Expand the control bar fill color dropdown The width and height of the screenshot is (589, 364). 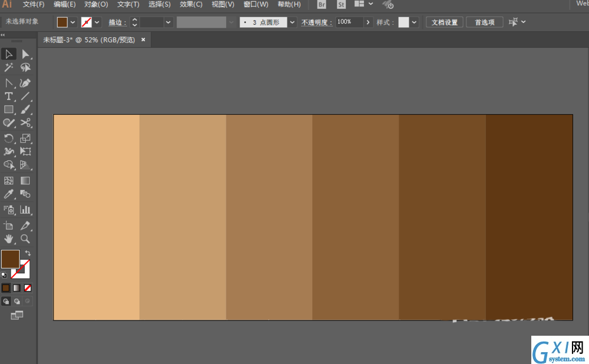coord(73,22)
